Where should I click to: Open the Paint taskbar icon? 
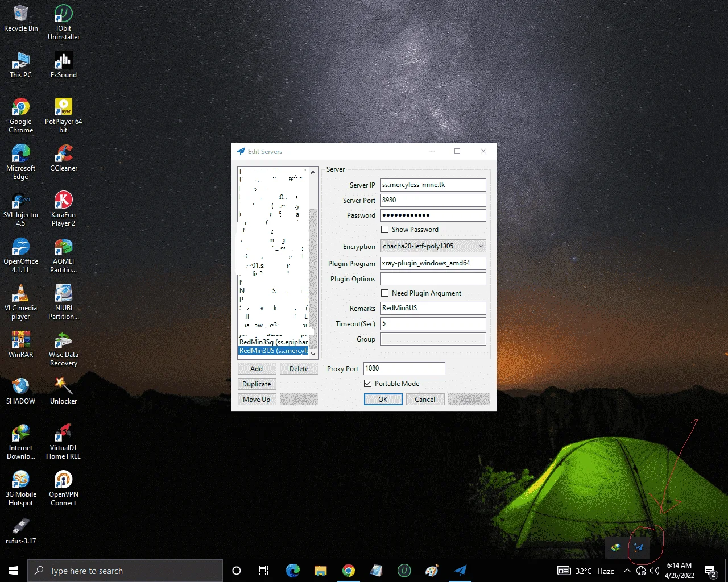[x=432, y=571]
